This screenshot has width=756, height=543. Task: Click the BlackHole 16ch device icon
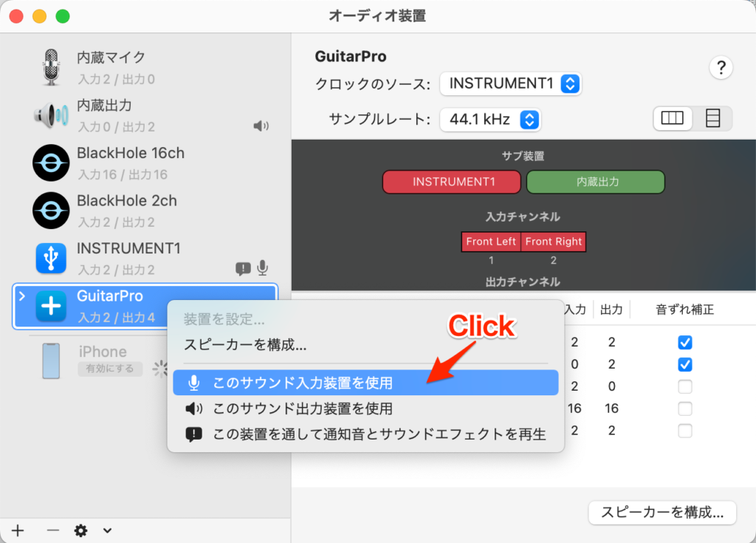51,163
